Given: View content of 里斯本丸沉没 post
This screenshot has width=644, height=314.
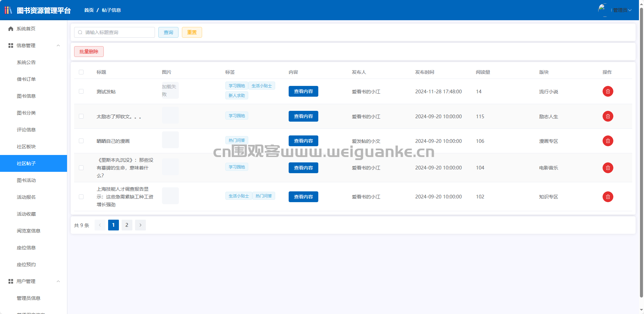Looking at the screenshot, I should pos(303,168).
